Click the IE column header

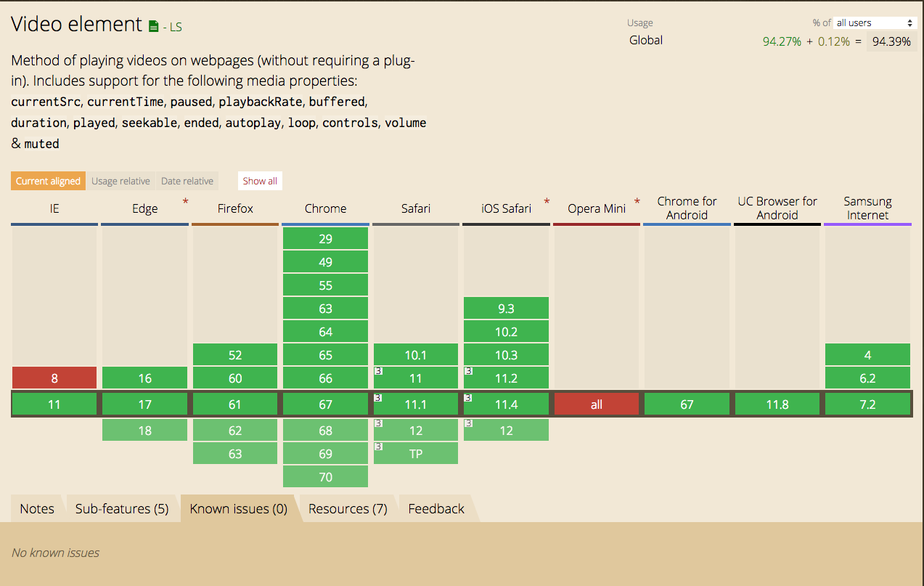[54, 208]
